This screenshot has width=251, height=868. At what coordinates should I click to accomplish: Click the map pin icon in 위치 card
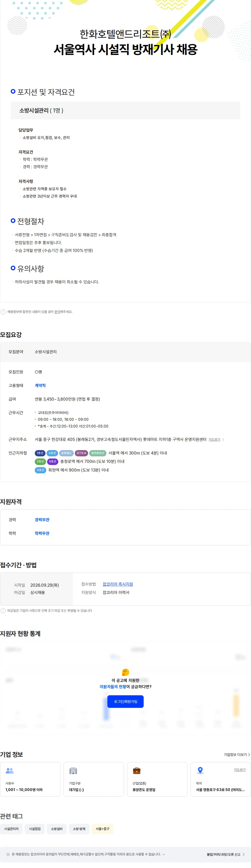200,770
